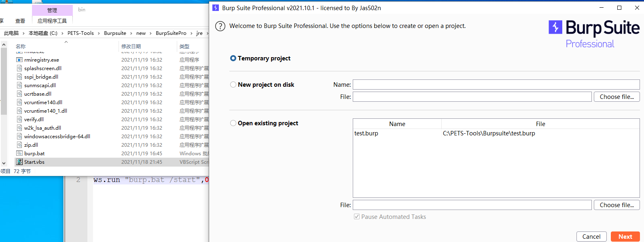Expand the chevron after Burpsuite breadcrumb

[131, 33]
